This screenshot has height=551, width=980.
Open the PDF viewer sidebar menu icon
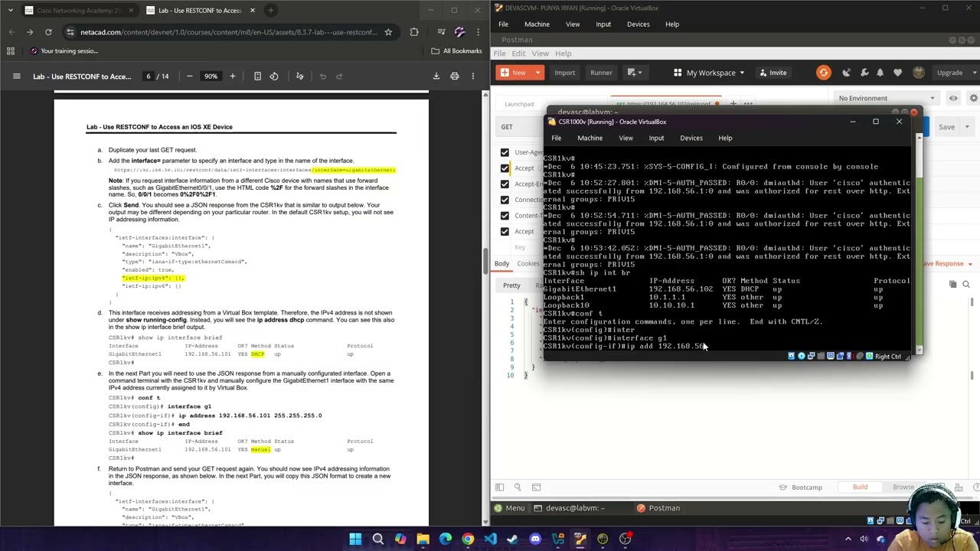(x=16, y=76)
